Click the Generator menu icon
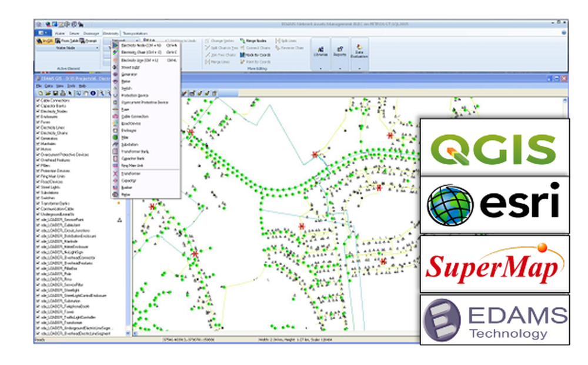 click(x=115, y=74)
